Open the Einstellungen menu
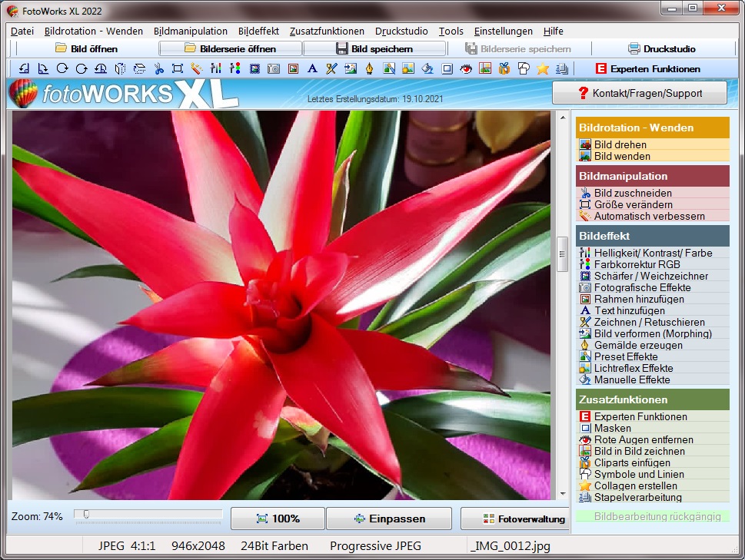This screenshot has height=560, width=745. pyautogui.click(x=503, y=31)
